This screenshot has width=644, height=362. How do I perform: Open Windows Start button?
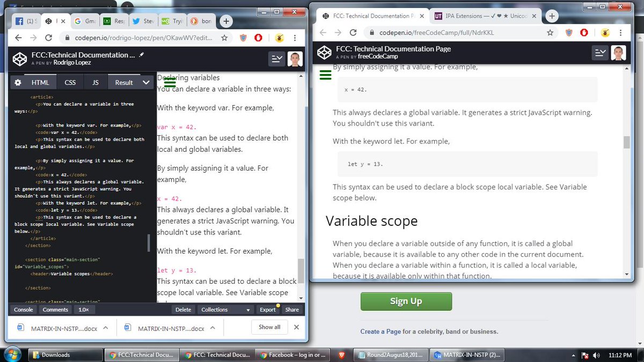coord(12,354)
